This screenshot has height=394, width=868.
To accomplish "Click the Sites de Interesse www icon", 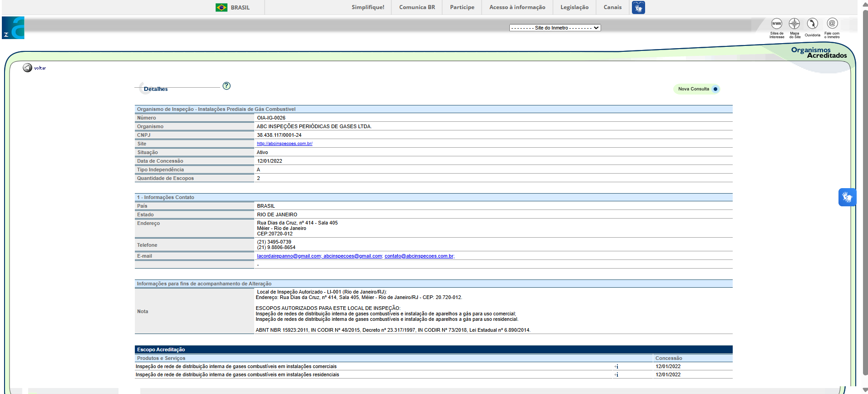I will pos(776,24).
